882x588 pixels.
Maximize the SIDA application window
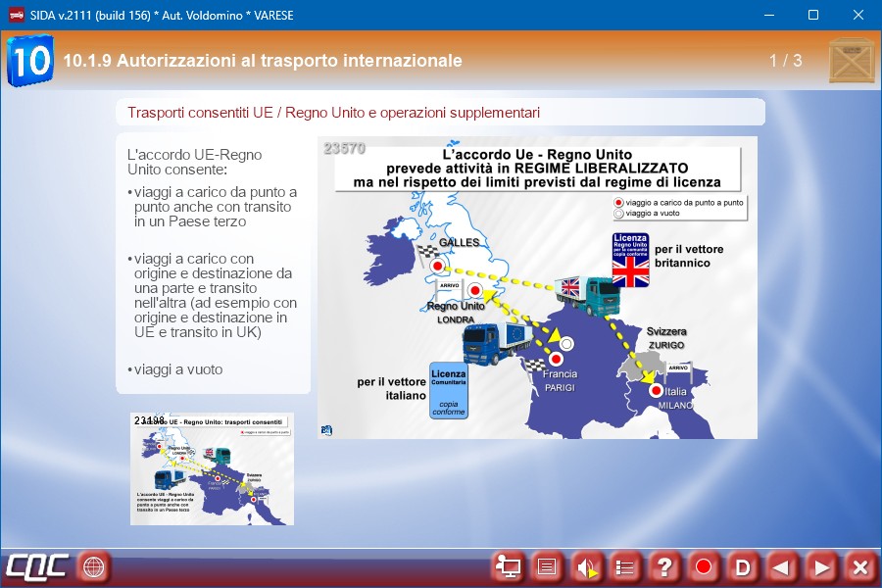(x=812, y=15)
